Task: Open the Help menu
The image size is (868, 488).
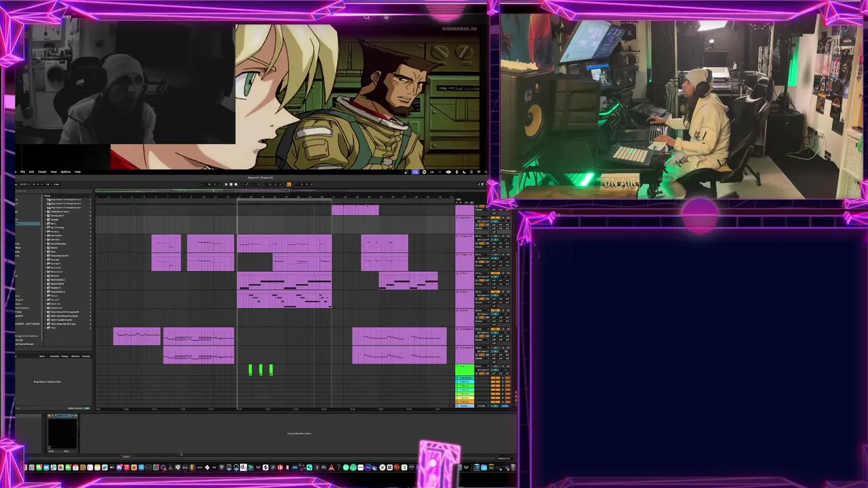Action: [x=77, y=172]
